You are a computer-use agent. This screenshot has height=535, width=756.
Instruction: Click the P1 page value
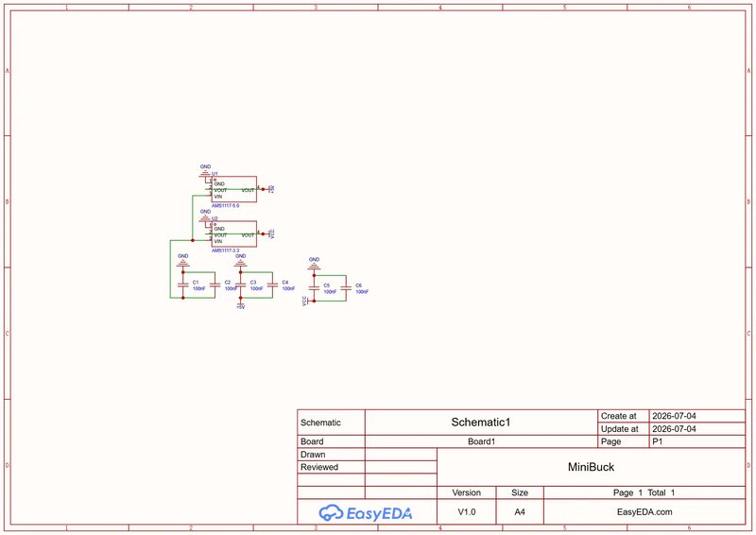(x=657, y=441)
